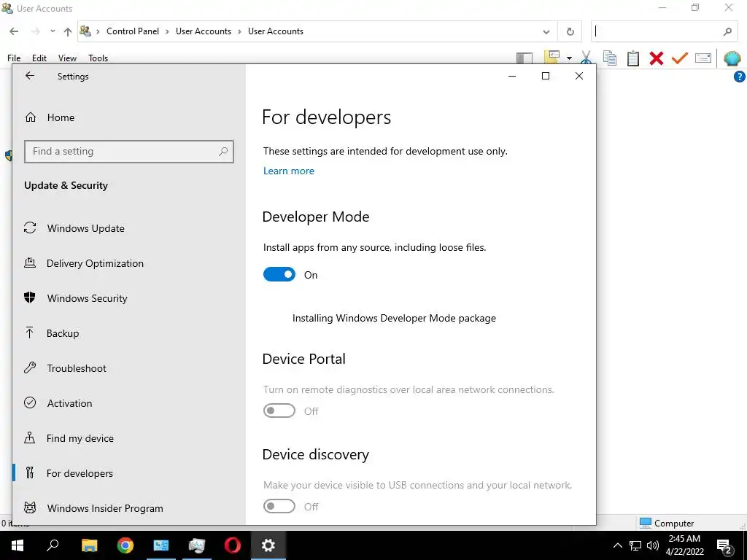Image resolution: width=747 pixels, height=560 pixels.
Task: Click the Properties card toolbar icon
Action: [703, 58]
